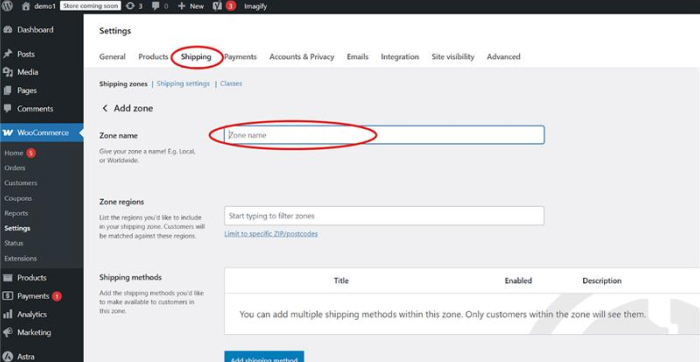This screenshot has height=362, width=700.
Task: Open WooCommerce Extensions submenu
Action: 21,258
